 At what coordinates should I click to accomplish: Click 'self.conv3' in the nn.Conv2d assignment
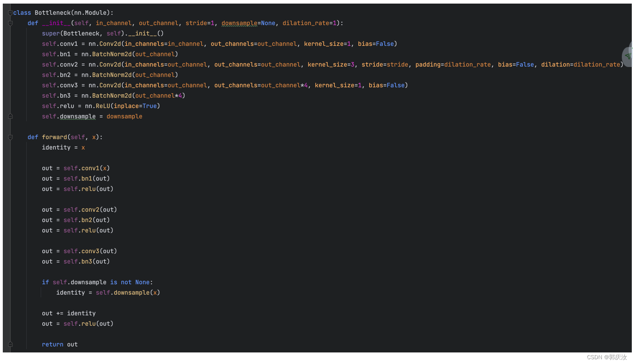point(60,85)
